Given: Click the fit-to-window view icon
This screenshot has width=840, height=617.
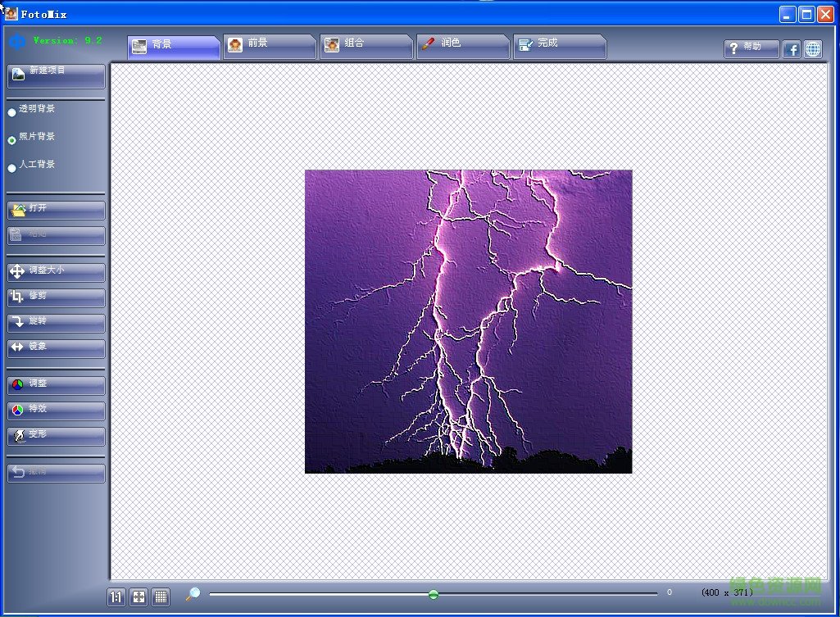Looking at the screenshot, I should pyautogui.click(x=138, y=597).
